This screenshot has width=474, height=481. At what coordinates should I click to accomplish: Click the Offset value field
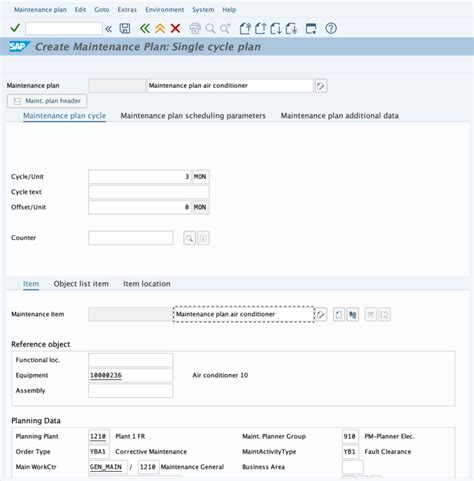(x=140, y=207)
